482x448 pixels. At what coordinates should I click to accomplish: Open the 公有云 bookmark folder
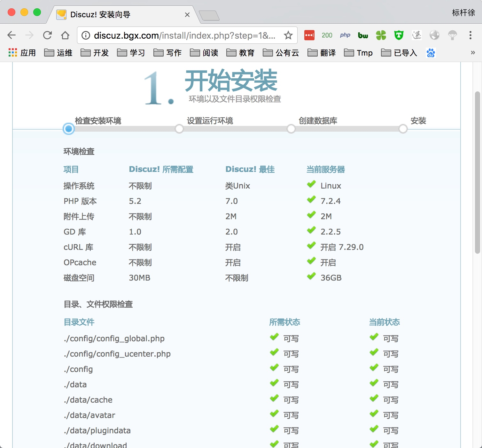click(x=281, y=53)
